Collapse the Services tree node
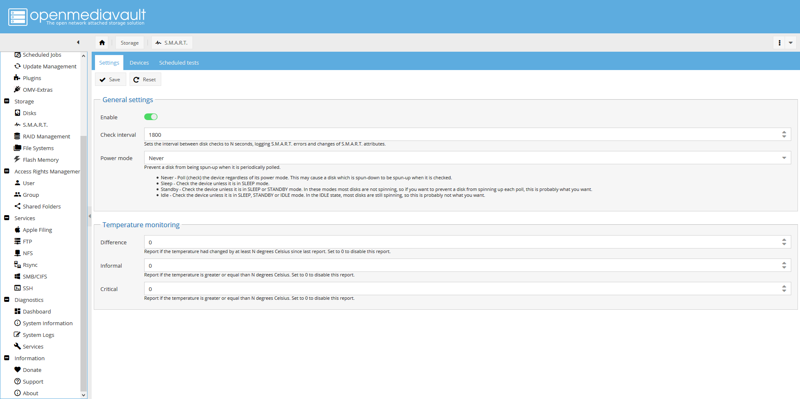This screenshot has height=399, width=800. tap(7, 218)
